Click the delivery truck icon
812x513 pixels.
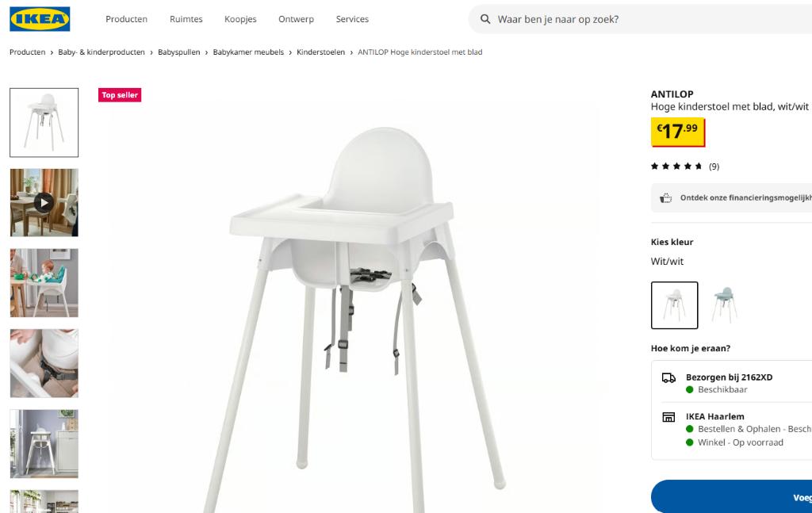pos(668,378)
